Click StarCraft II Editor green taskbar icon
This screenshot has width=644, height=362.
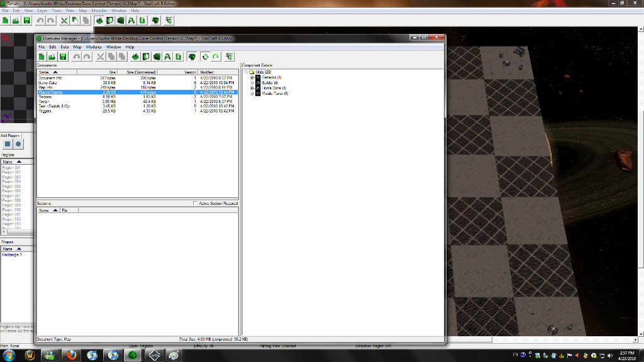[133, 355]
